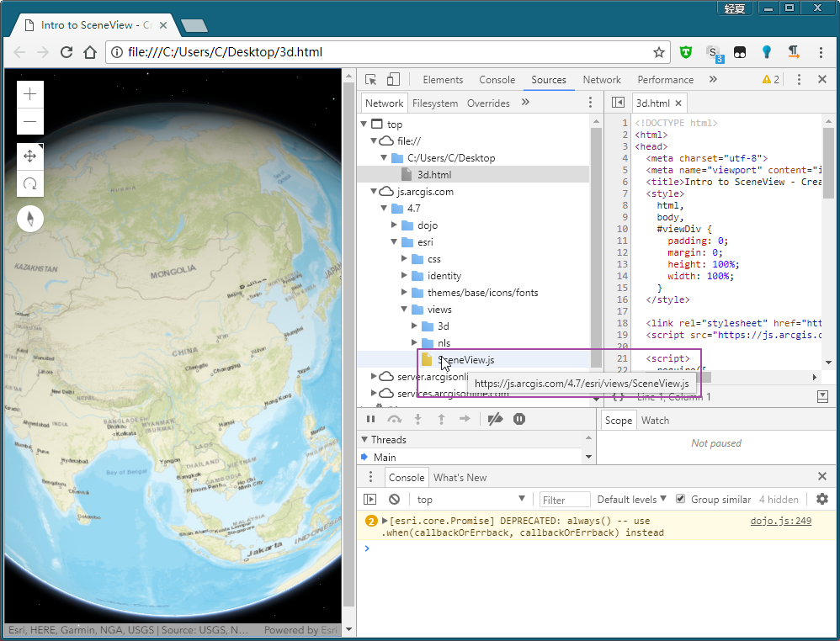Collapse the views folder
Screen dimensions: 840x641
(x=404, y=309)
